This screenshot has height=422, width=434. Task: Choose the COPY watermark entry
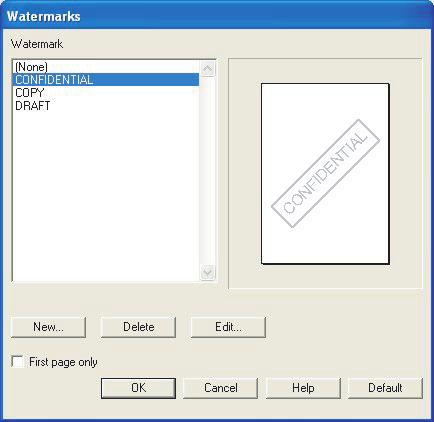pyautogui.click(x=106, y=93)
